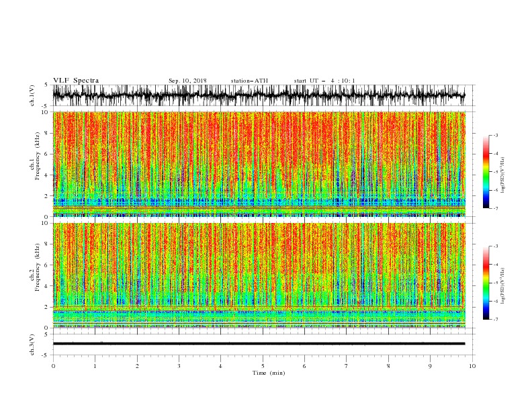Click the 'ch.3(V)' axis label
This screenshot has height=411, width=532.
[32, 345]
